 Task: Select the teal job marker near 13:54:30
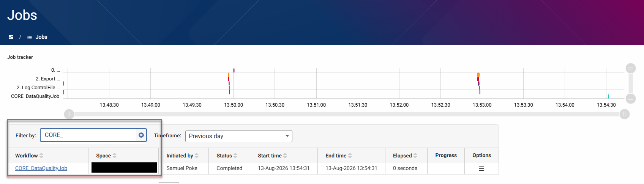tap(608, 96)
